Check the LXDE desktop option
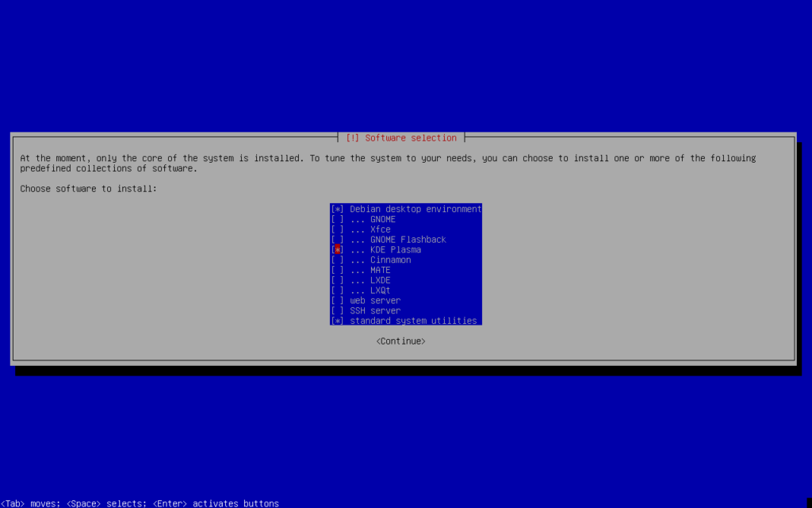812x508 pixels. tap(337, 280)
